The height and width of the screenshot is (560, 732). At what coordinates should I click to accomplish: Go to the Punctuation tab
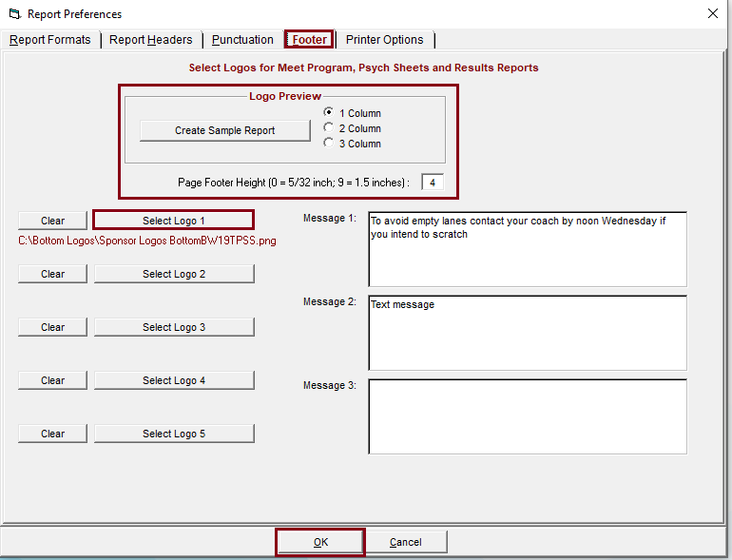[x=242, y=40]
